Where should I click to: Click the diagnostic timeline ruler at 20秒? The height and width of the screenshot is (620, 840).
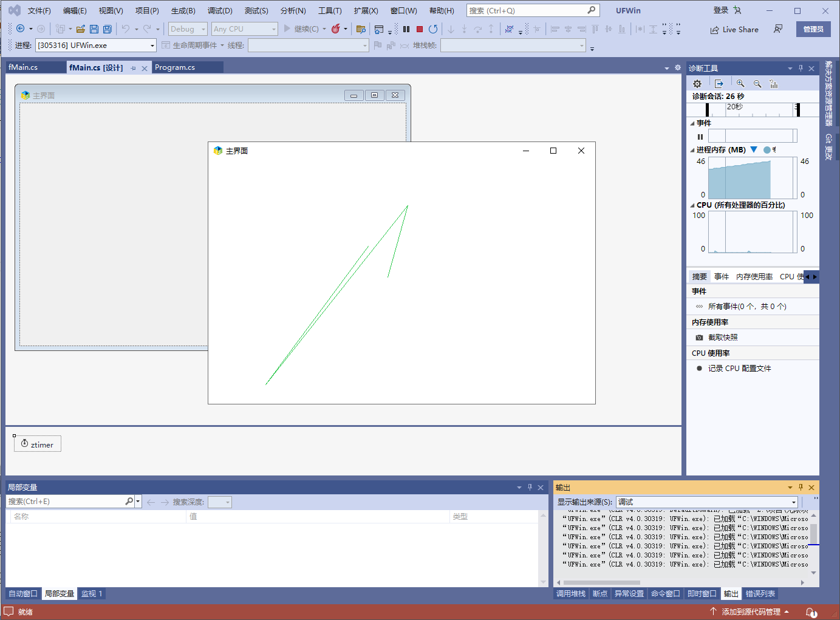tap(735, 107)
